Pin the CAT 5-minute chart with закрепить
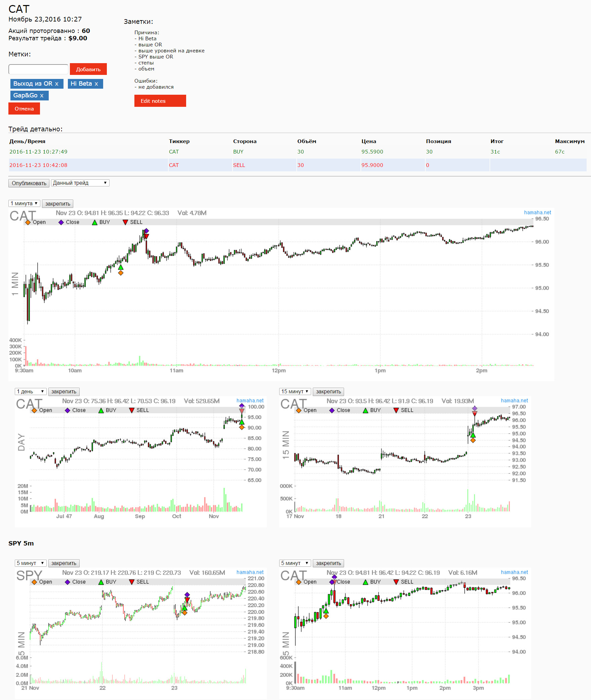This screenshot has width=591, height=700. pos(328,563)
